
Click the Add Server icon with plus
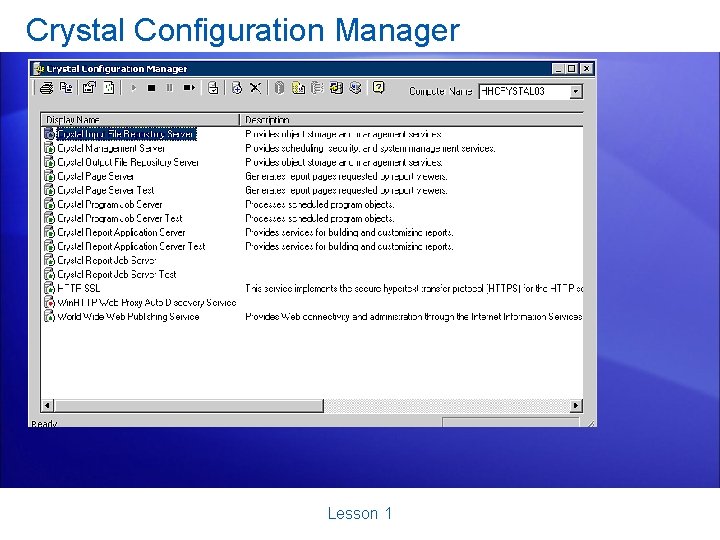(x=237, y=88)
